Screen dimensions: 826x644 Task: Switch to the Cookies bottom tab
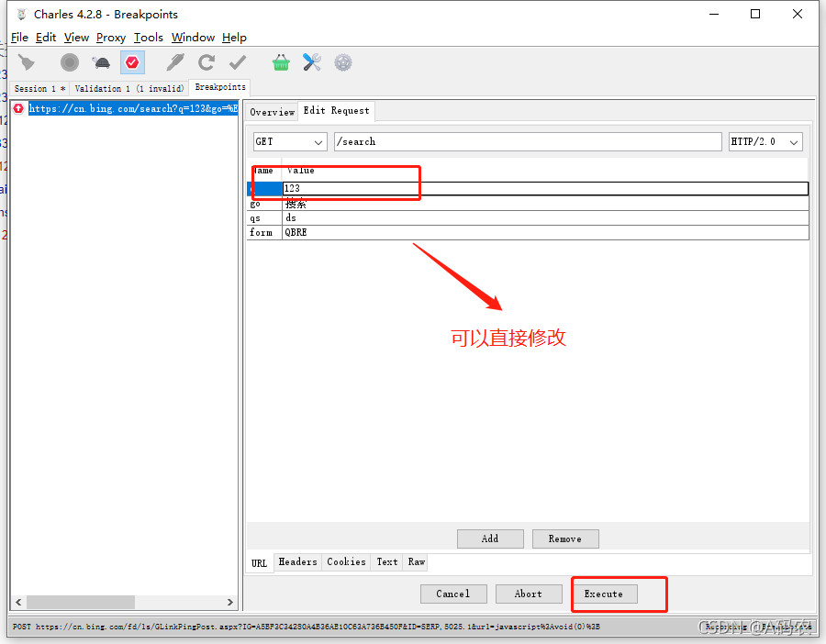coord(346,561)
